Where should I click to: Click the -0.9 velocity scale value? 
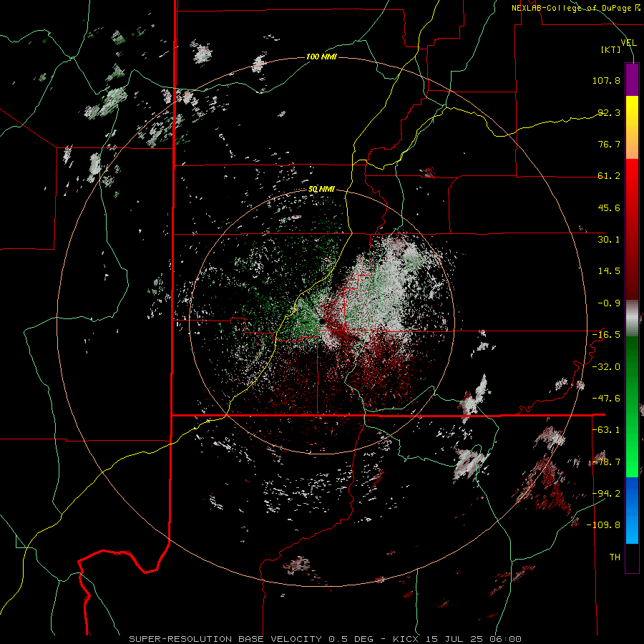coord(609,303)
